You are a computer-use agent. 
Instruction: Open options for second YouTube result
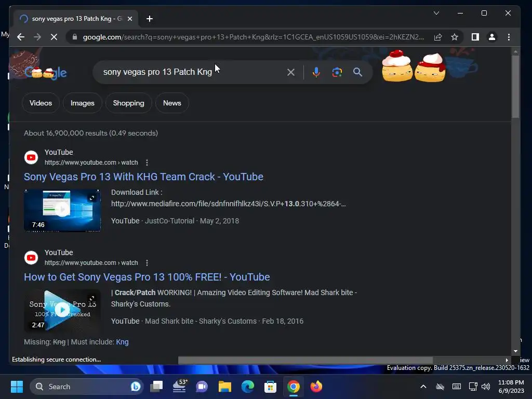(x=147, y=263)
